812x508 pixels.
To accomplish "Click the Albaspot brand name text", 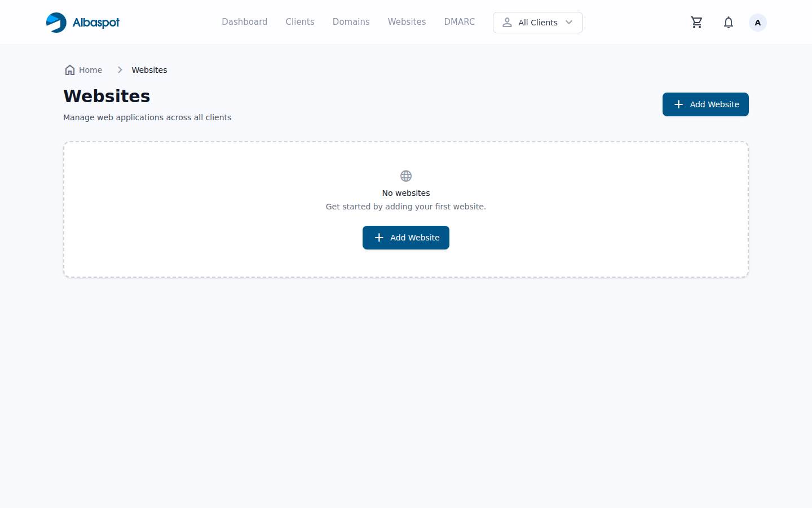I will coord(96,23).
